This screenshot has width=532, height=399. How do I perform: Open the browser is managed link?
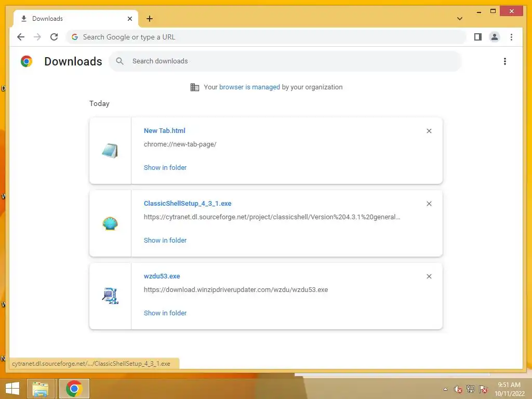click(x=249, y=87)
